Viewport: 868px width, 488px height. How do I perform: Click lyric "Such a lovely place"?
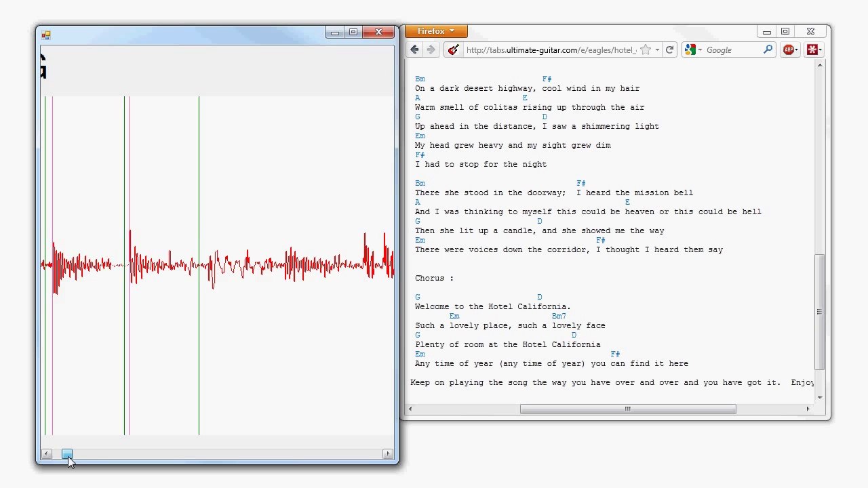tap(461, 325)
